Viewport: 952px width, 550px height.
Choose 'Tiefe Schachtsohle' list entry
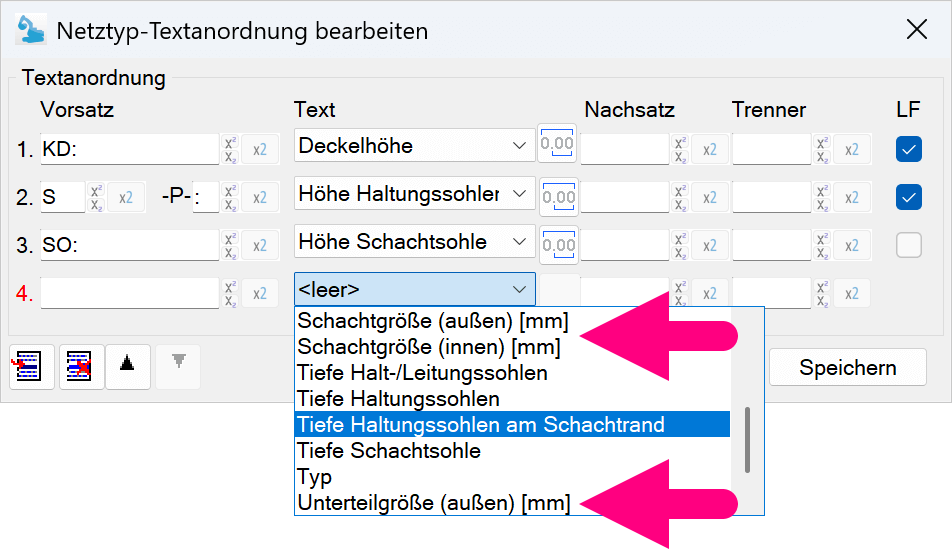coord(388,451)
